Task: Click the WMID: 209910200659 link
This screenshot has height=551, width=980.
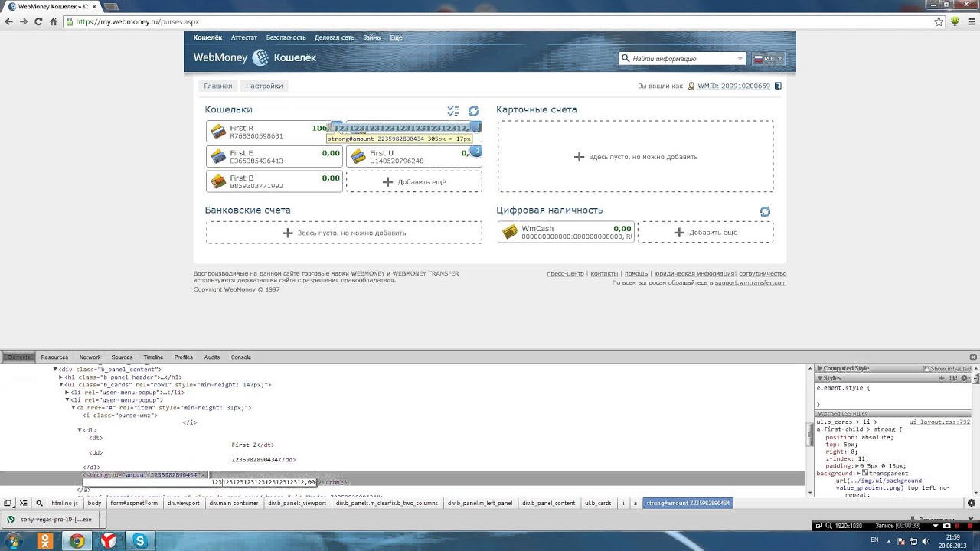Action: coord(733,86)
